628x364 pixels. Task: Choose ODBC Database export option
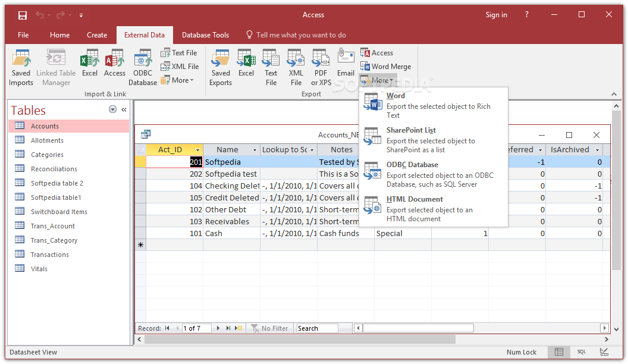click(434, 174)
